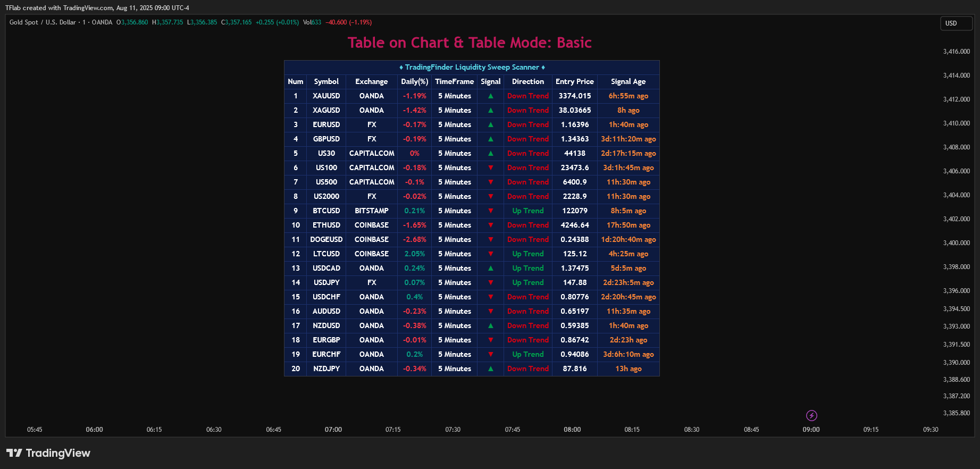980x469 pixels.
Task: Click the 2.05% daily change cell
Action: click(x=415, y=254)
